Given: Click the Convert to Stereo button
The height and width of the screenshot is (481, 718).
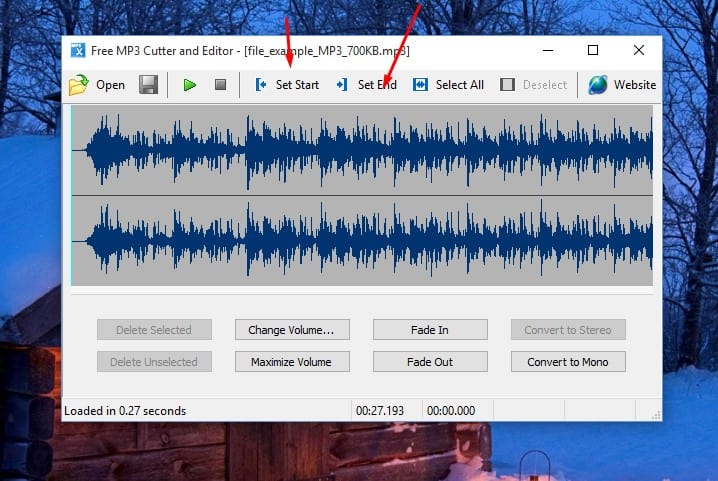Looking at the screenshot, I should point(568,330).
